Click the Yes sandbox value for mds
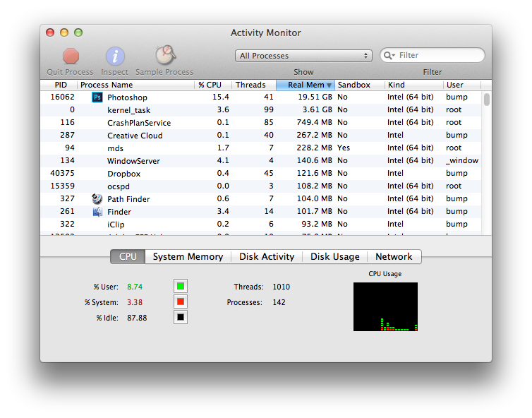Image resolution: width=532 pixels, height=418 pixels. tap(344, 148)
